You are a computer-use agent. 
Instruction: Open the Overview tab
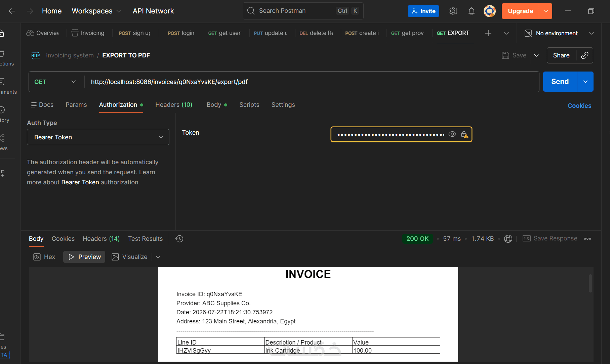43,33
